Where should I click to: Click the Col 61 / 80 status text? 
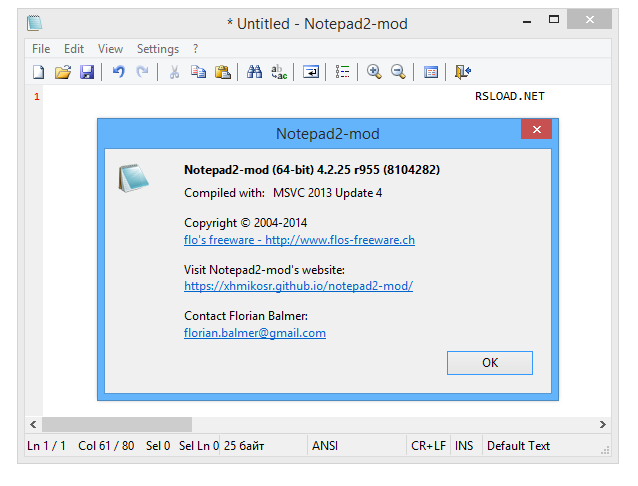point(106,446)
